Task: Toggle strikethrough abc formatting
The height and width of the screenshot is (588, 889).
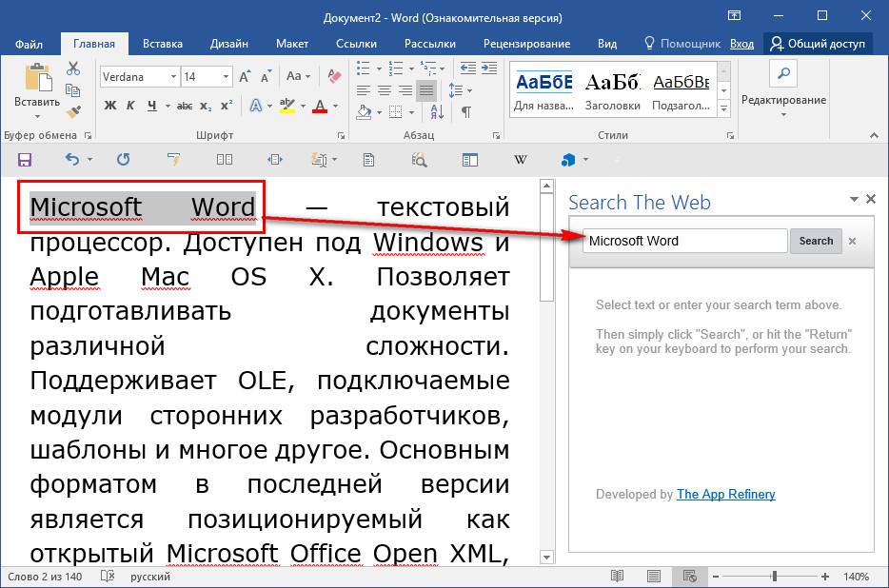Action: 185,106
